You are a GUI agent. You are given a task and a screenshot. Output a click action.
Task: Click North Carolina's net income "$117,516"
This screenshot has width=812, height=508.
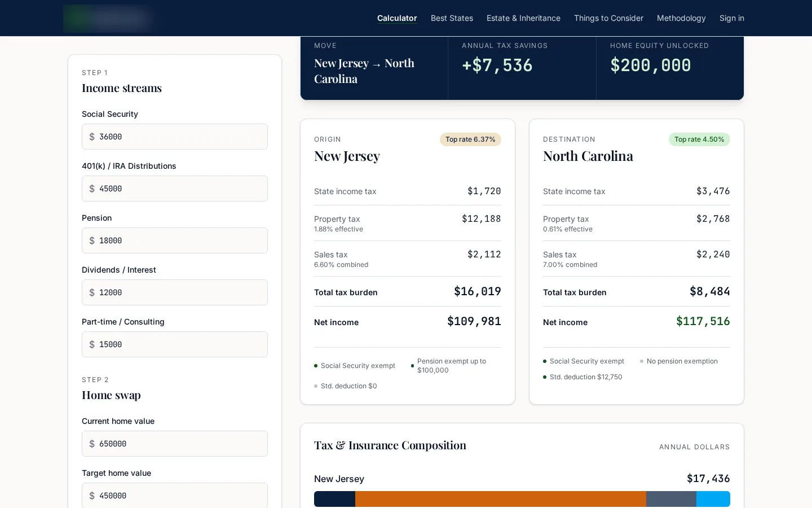point(703,321)
